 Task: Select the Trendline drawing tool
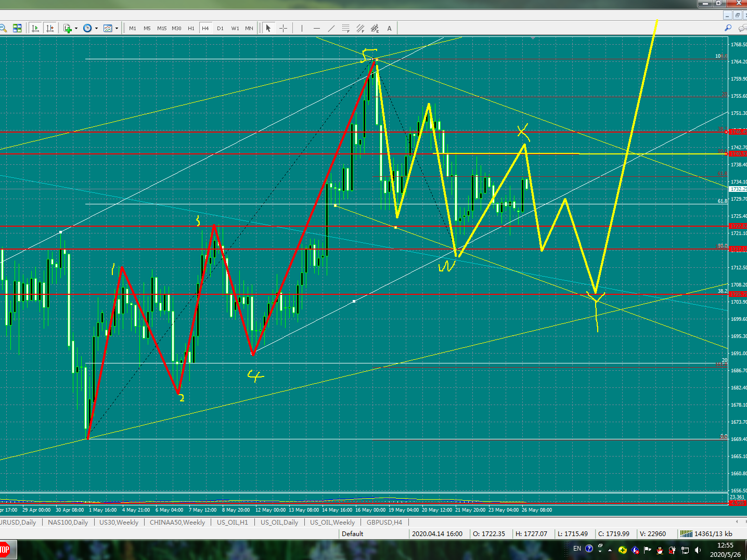point(331,28)
